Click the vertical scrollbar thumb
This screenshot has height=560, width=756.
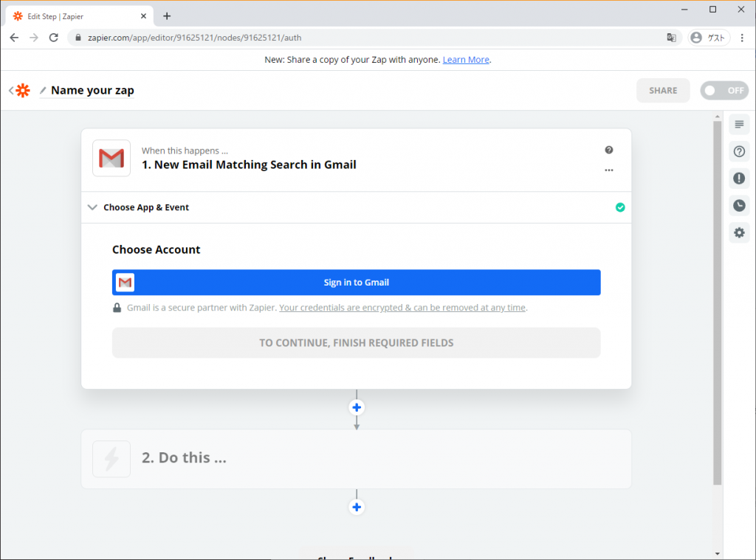pyautogui.click(x=718, y=303)
